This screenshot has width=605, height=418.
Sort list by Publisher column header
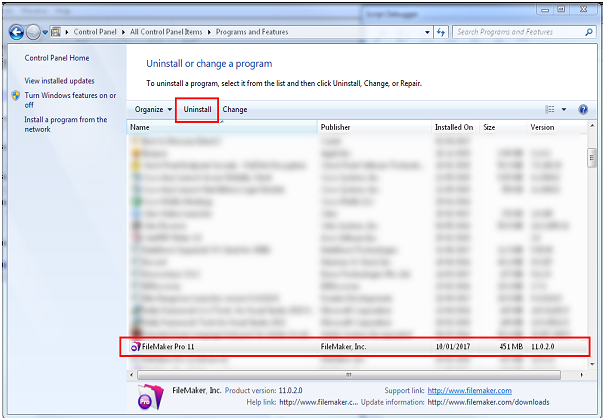coord(374,127)
